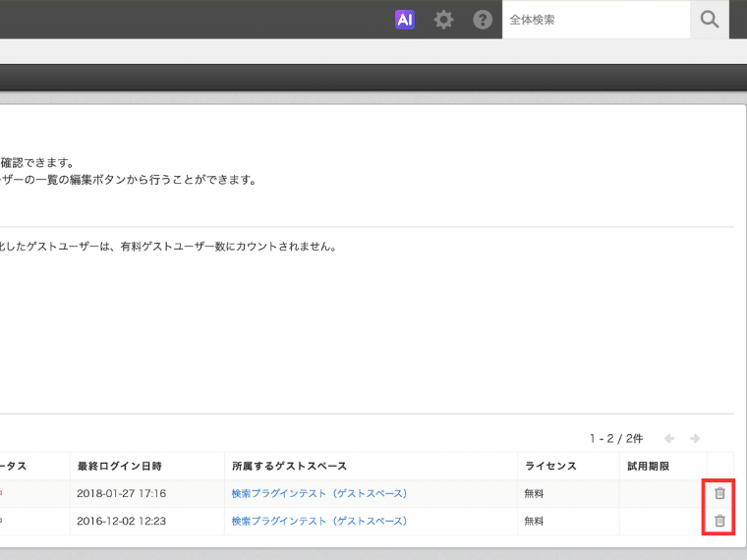Screen dimensions: 747x560
Task: Click the magnifier search button
Action: [710, 20]
